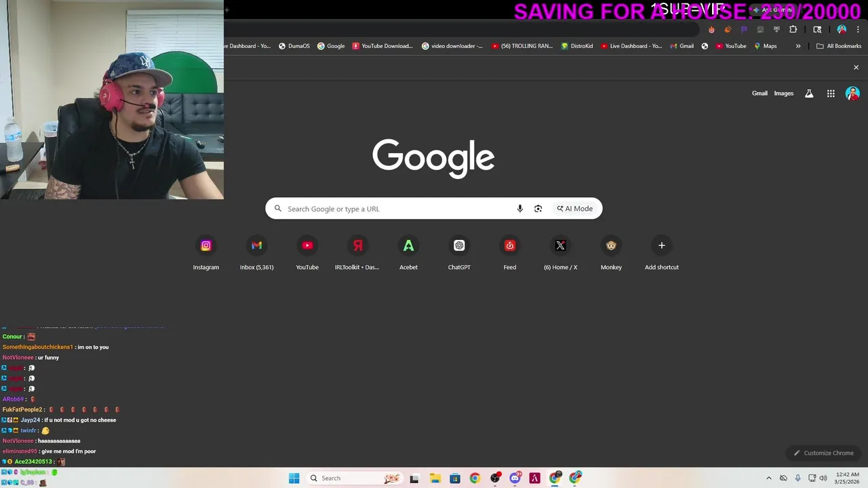Open the Gmail bookmark in bookmarks bar
The image size is (868, 488).
pyautogui.click(x=682, y=46)
